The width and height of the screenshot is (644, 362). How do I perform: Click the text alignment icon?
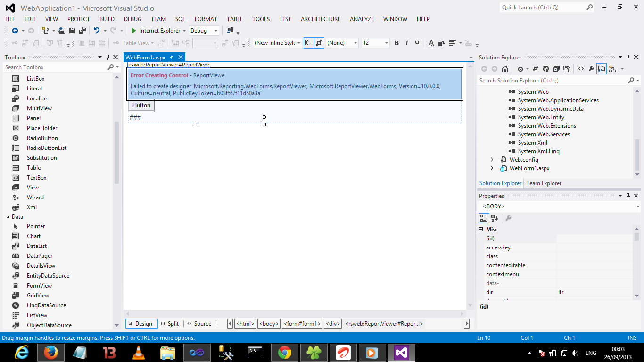pos(453,43)
